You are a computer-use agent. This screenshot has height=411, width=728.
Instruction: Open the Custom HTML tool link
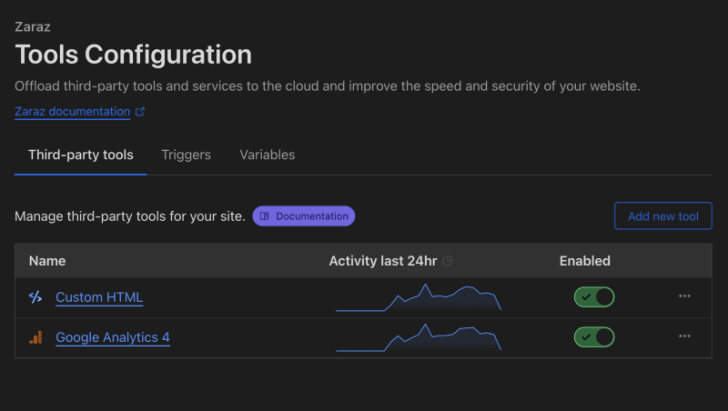99,297
